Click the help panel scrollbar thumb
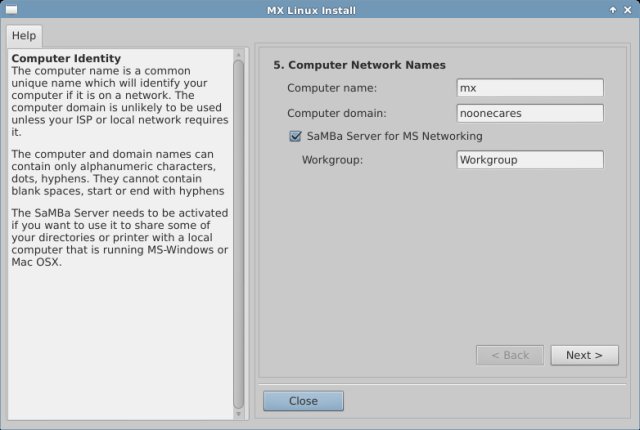The height and width of the screenshot is (430, 640). pos(239,234)
